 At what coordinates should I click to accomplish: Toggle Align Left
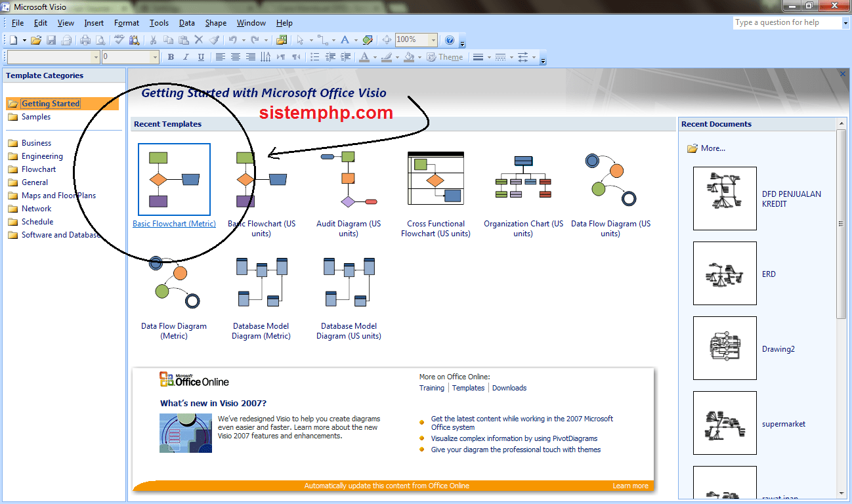pos(220,57)
